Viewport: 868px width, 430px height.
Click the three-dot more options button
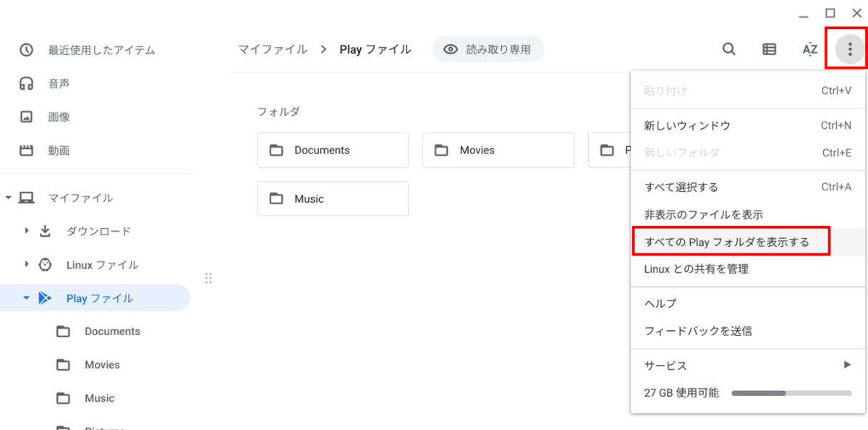tap(850, 49)
